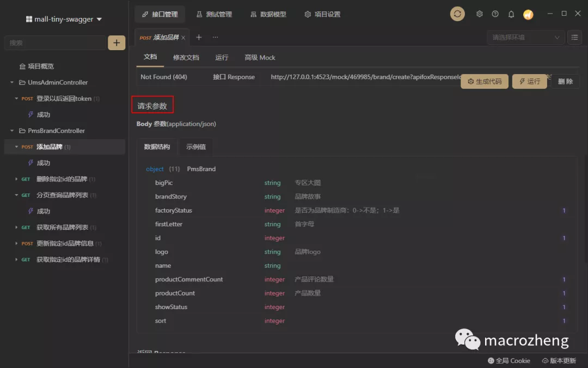Switch to 数据模型 top tab

(268, 14)
